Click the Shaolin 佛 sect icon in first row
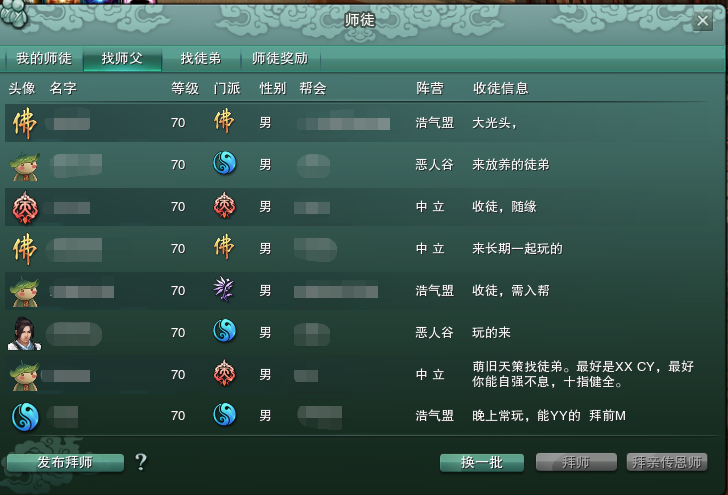Screen dimensions: 728x495 point(224,121)
